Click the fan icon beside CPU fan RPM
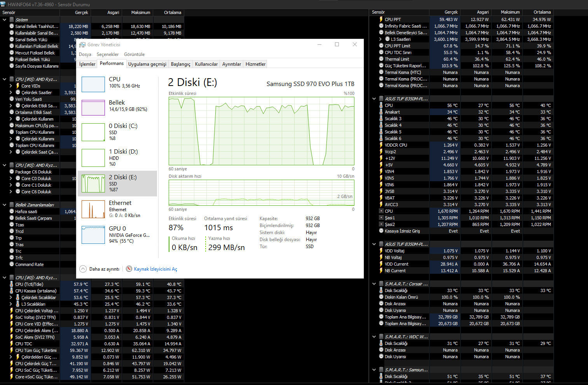588x385 pixels. click(x=381, y=211)
